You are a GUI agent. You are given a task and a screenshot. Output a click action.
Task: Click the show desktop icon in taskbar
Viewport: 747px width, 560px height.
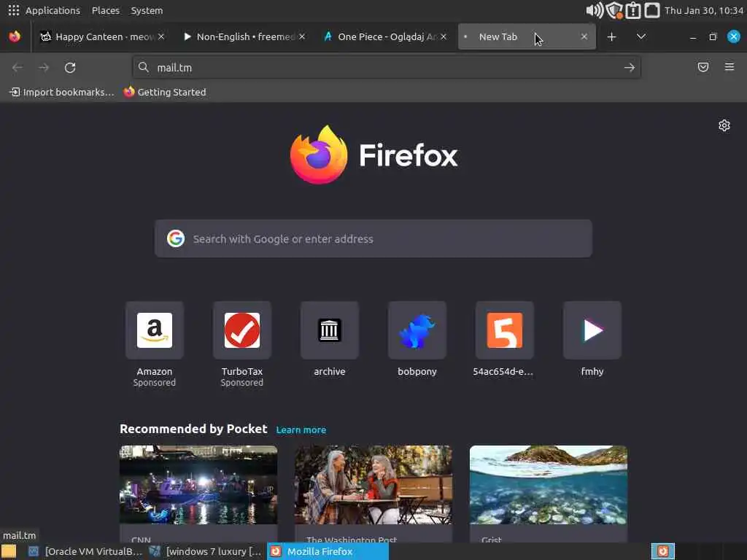[9, 551]
